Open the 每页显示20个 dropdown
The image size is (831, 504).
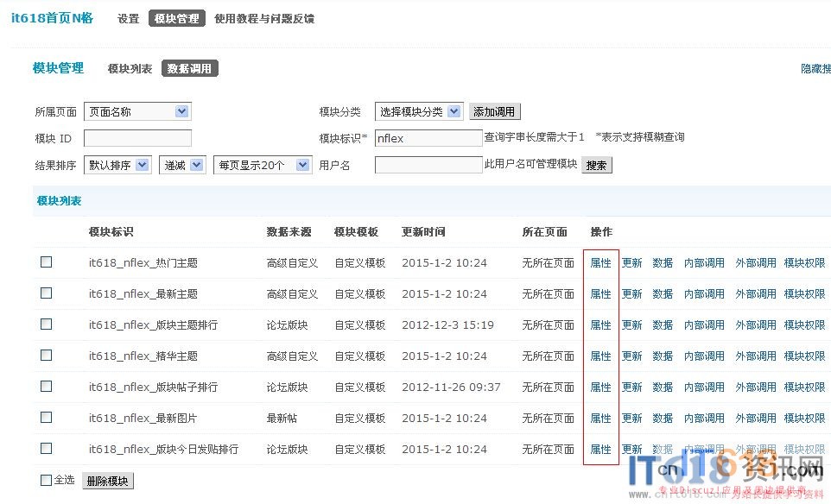coord(263,165)
